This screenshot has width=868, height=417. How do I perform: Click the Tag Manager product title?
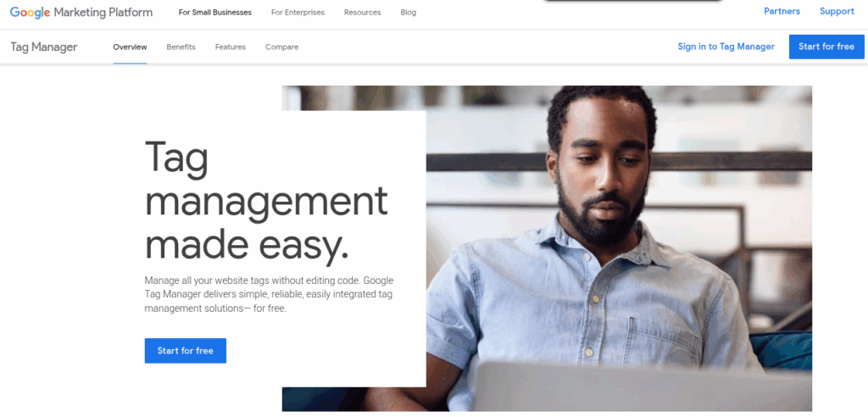tap(44, 47)
